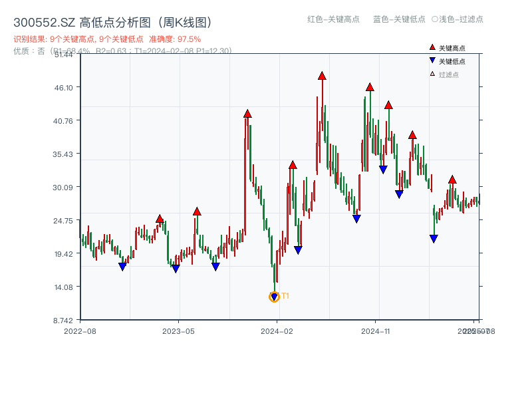Select the blue 关键低点 triangle icon in the legend box
This screenshot has height=399, width=532.
tap(432, 60)
